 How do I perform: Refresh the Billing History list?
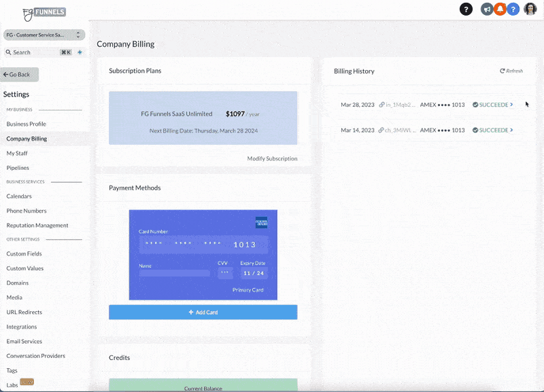click(511, 71)
